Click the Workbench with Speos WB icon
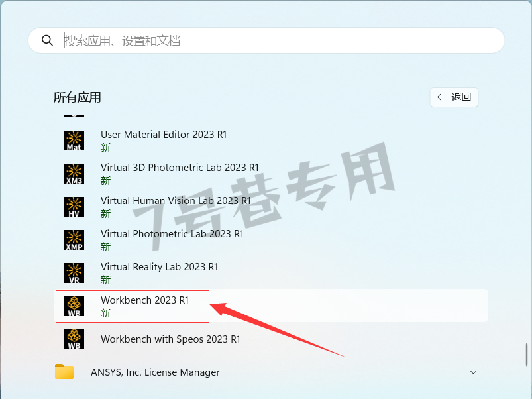The width and height of the screenshot is (532, 399). (x=74, y=339)
